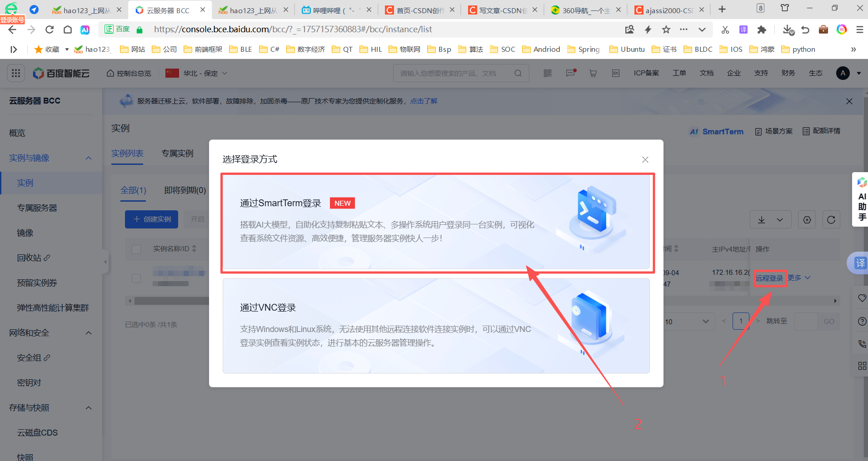Expand the 更多 actions dropdown

[x=799, y=278]
